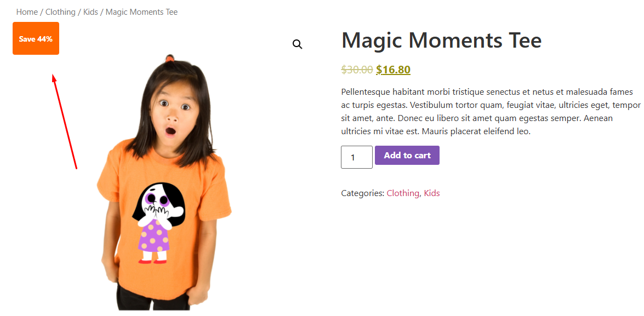
Task: Click the magnifying glass zoom icon
Action: [x=298, y=44]
